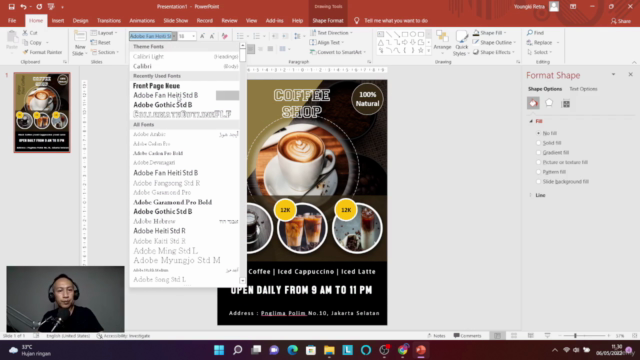Undo the last action
The image size is (640, 360).
click(23, 7)
